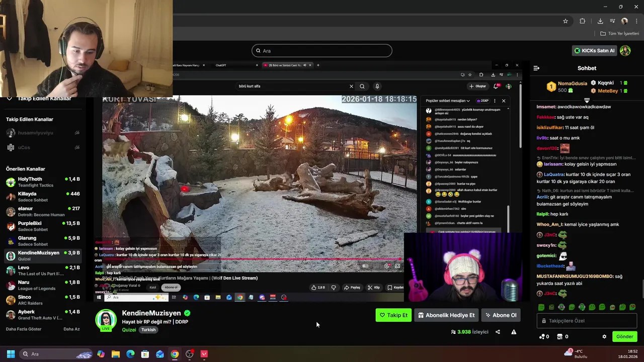Open Killayda recommended channel
644x362 pixels.
tap(43, 197)
